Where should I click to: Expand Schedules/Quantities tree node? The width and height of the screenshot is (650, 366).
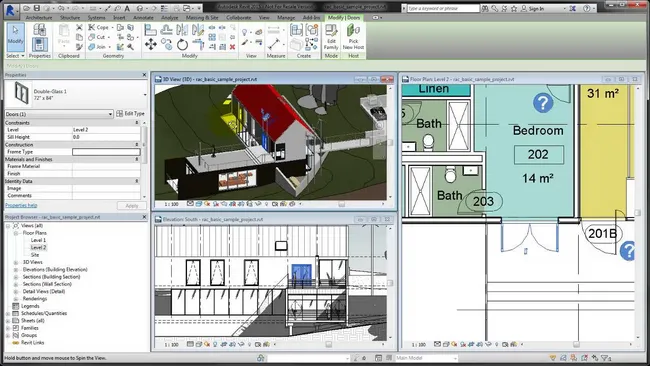pos(8,313)
